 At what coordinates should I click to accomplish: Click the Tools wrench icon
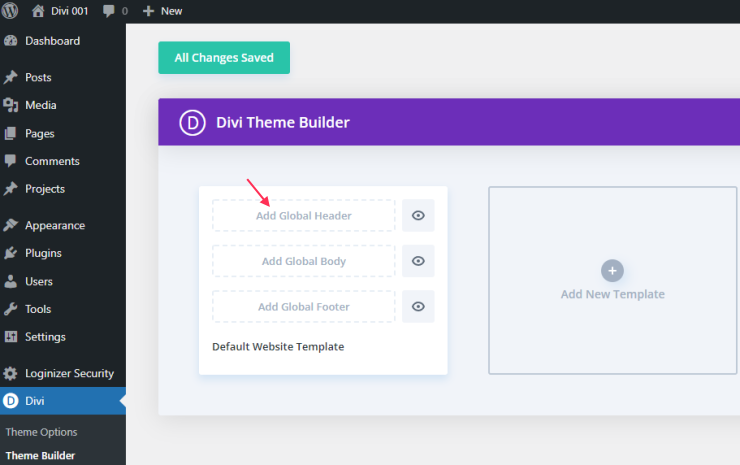coord(10,309)
